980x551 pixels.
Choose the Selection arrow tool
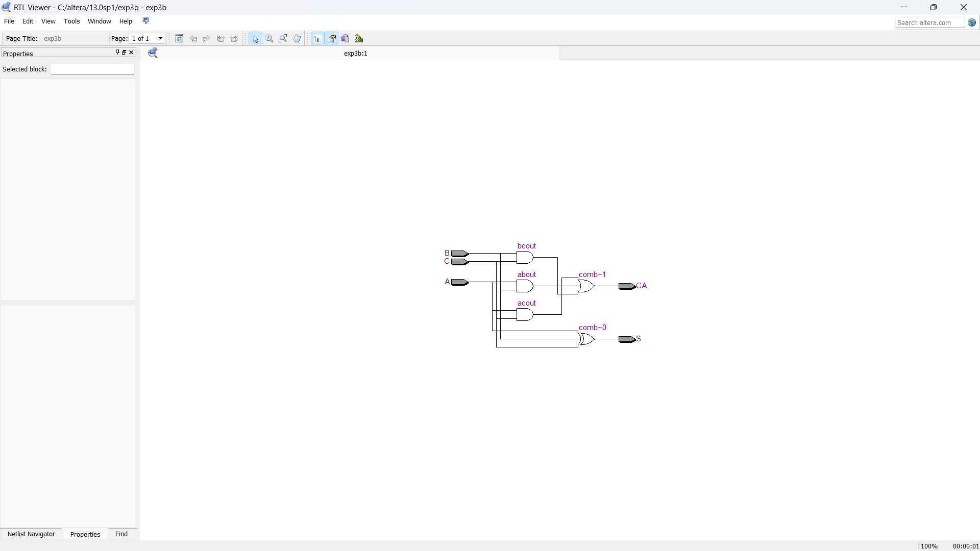point(256,39)
